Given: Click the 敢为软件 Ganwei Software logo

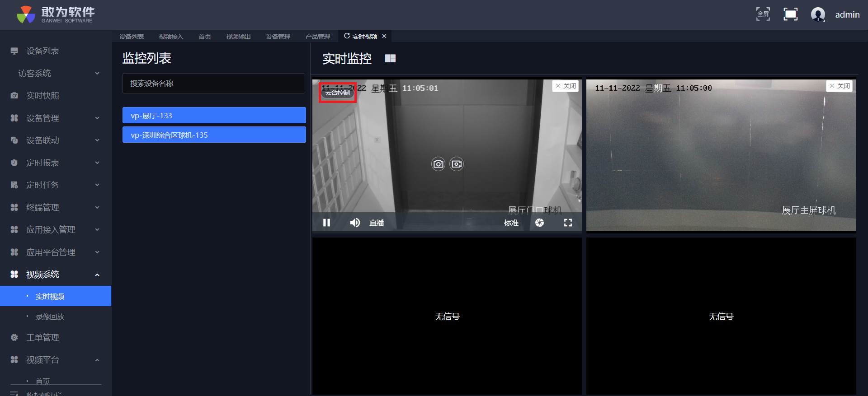Looking at the screenshot, I should 56,14.
